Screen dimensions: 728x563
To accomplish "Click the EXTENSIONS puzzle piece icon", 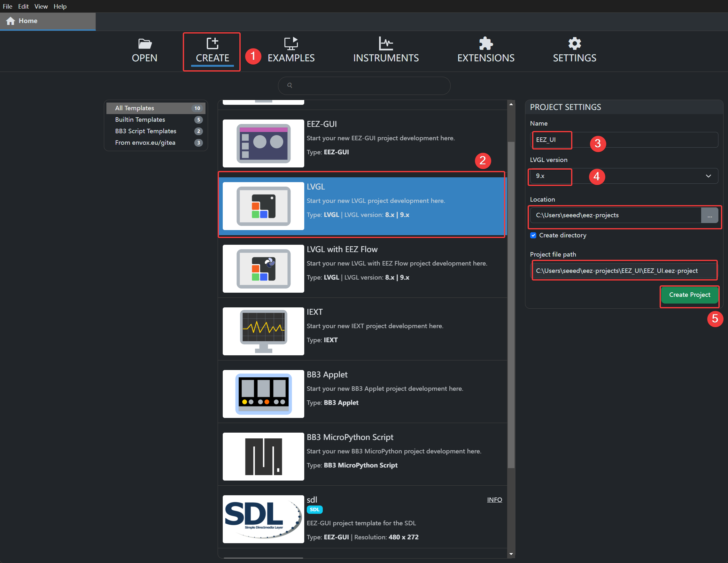I will [486, 44].
